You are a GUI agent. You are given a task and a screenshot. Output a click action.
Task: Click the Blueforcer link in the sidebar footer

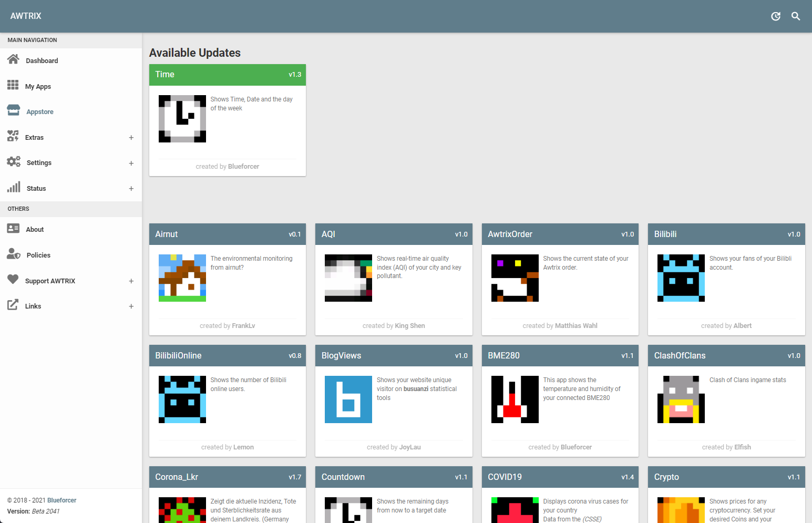(62, 500)
